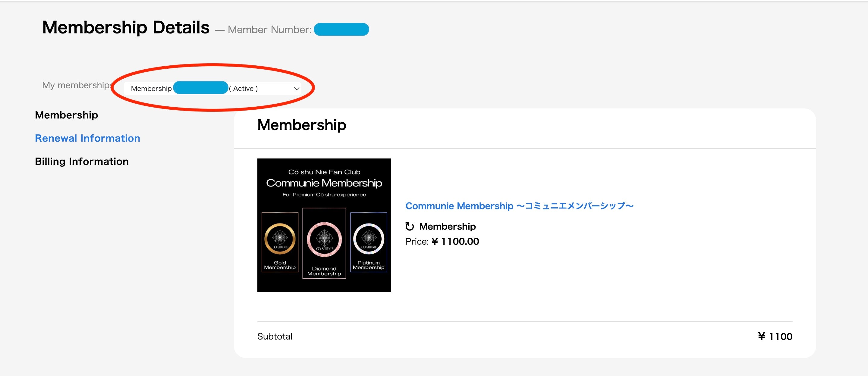Image resolution: width=868 pixels, height=376 pixels.
Task: Click the "Platinum Membership" card label
Action: pyautogui.click(x=369, y=265)
